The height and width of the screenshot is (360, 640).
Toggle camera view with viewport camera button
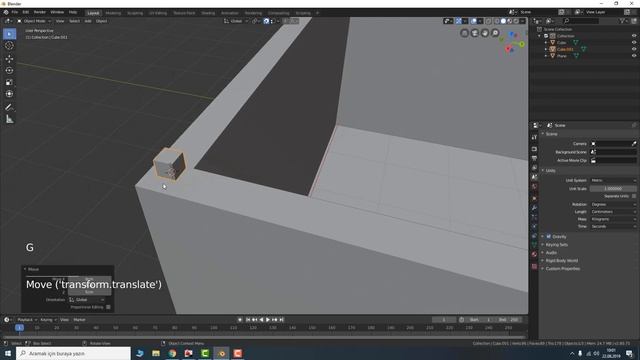click(x=475, y=33)
